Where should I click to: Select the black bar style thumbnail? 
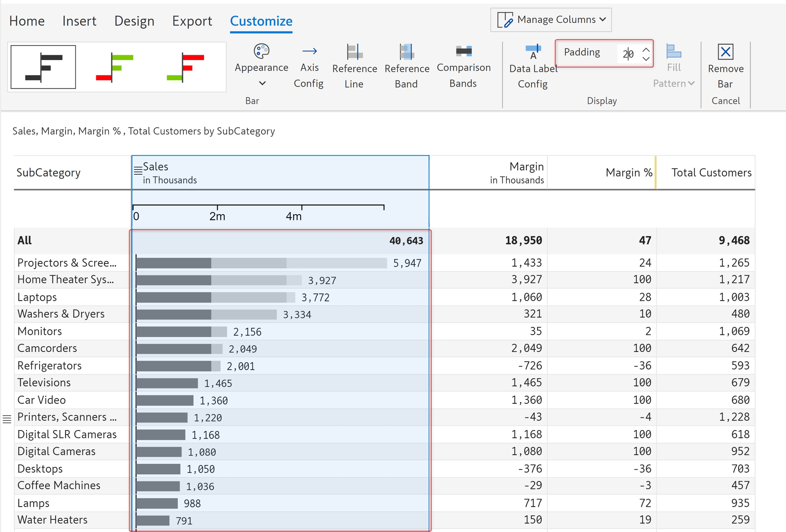[43, 67]
